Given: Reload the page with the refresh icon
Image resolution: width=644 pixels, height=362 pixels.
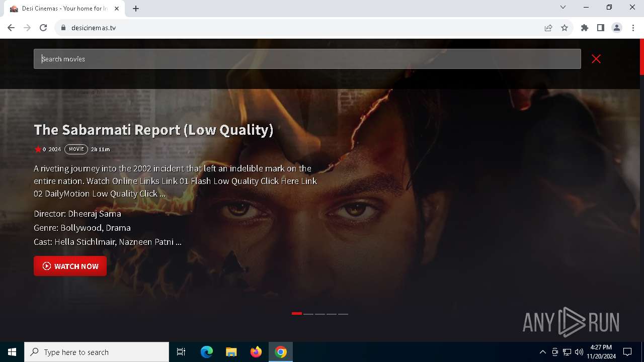Looking at the screenshot, I should point(43,28).
